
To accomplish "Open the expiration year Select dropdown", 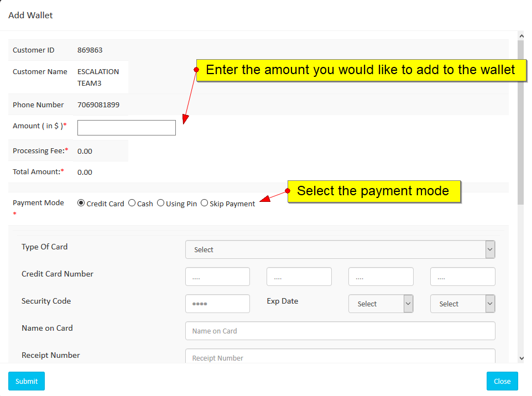I will click(x=462, y=304).
